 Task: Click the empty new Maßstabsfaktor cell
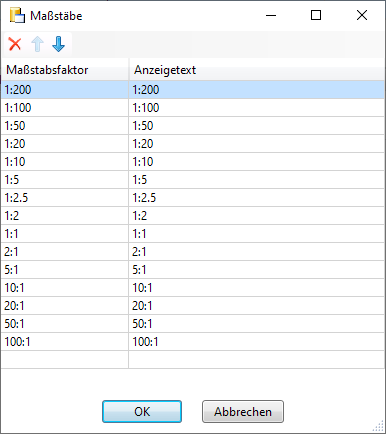(65, 360)
